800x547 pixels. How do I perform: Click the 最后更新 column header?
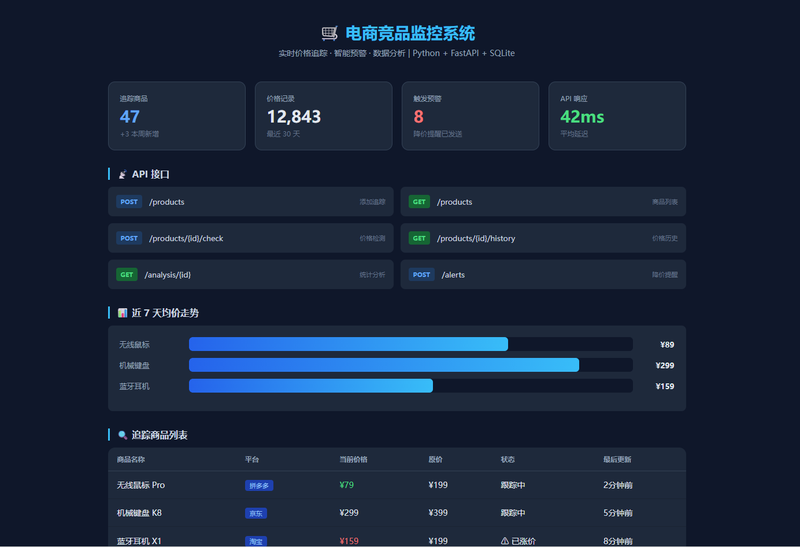617,459
